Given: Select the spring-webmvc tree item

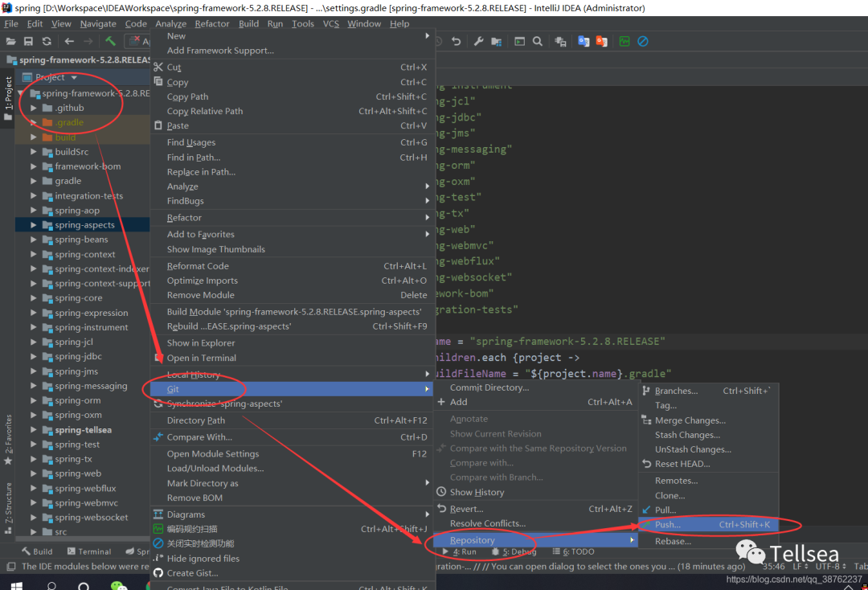Looking at the screenshot, I should (86, 502).
